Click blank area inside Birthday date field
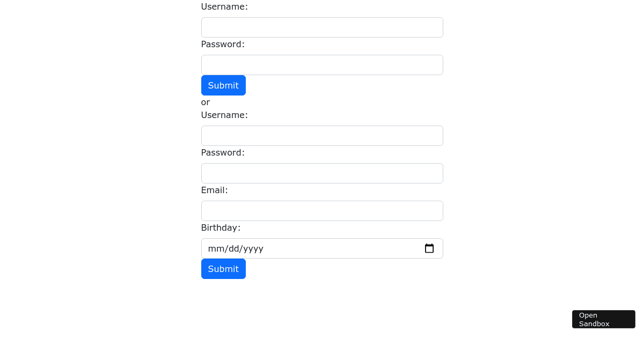 tap(343, 248)
